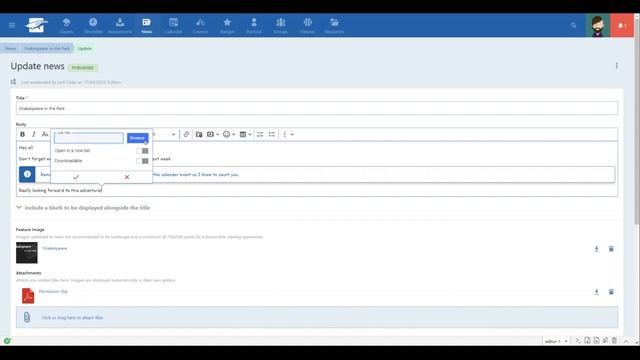Delete the Permission Slip attachment
Image resolution: width=640 pixels, height=360 pixels.
pos(611,292)
